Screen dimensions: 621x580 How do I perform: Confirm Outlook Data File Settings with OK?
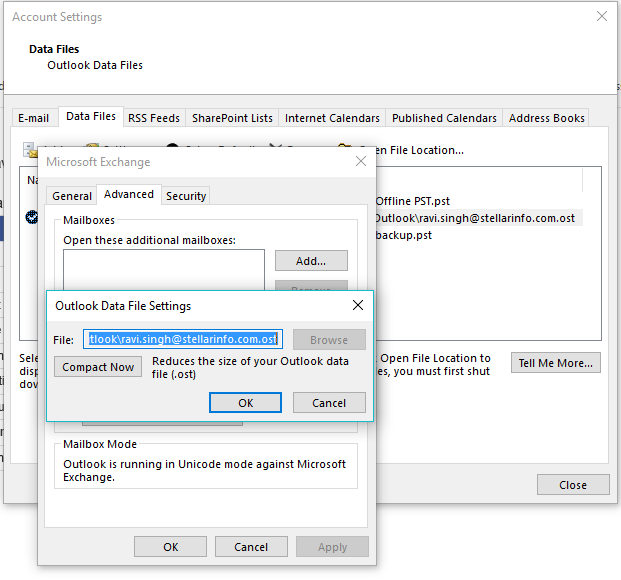(246, 403)
